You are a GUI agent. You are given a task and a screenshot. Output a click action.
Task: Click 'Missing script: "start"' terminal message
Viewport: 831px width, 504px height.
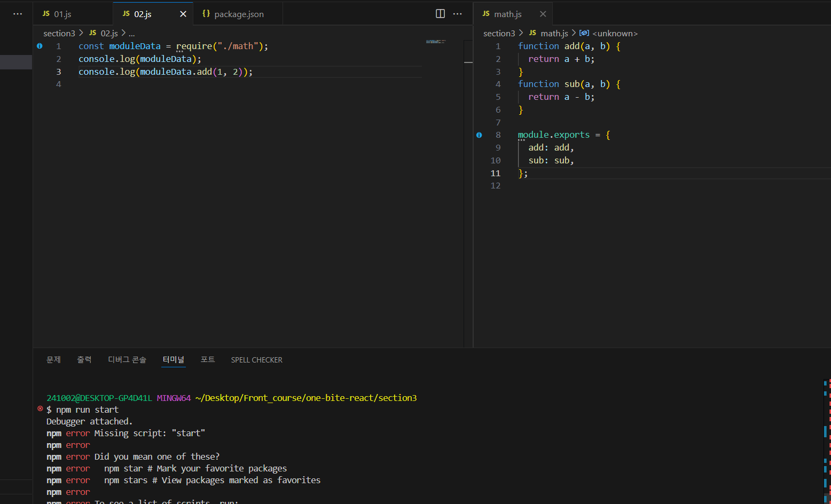click(150, 433)
